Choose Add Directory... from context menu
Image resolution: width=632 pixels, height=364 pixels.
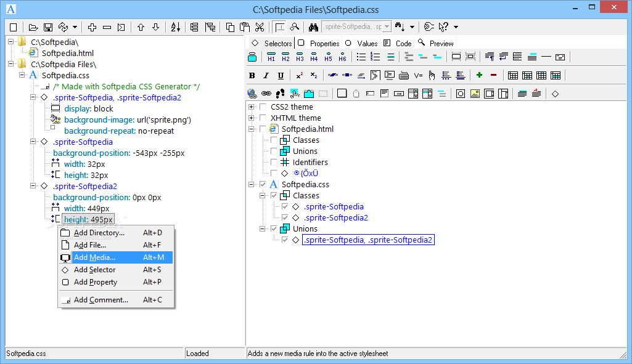coord(116,233)
